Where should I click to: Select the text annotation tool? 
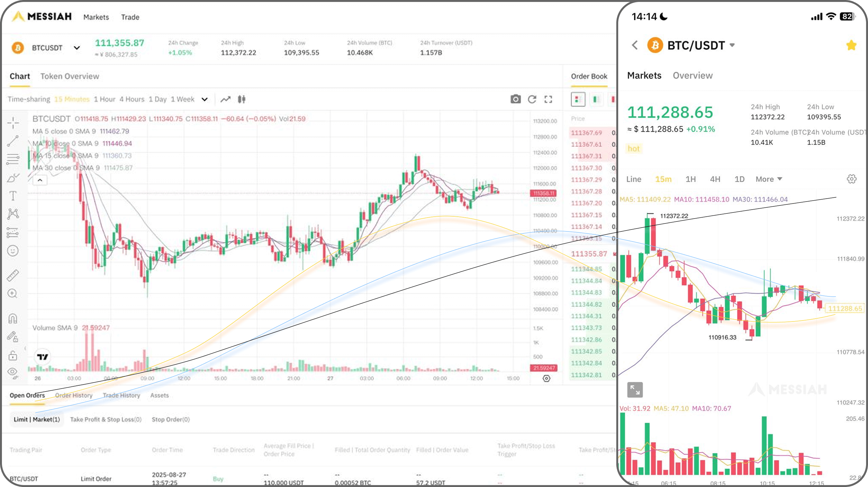coord(13,195)
